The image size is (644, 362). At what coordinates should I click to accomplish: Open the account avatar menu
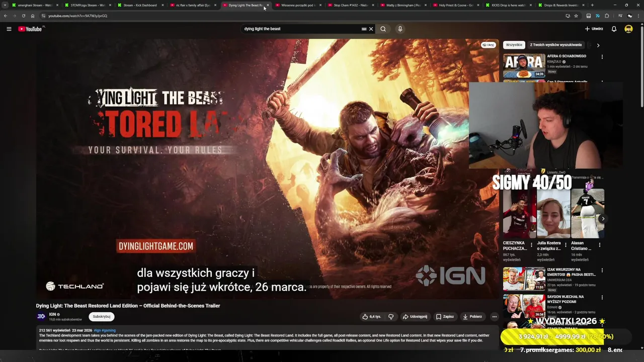click(628, 29)
